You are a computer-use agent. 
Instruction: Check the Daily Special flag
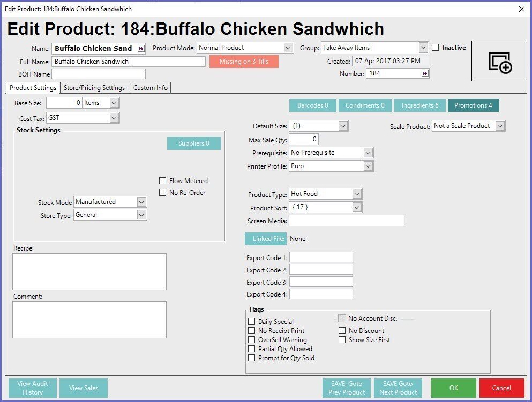[252, 322]
